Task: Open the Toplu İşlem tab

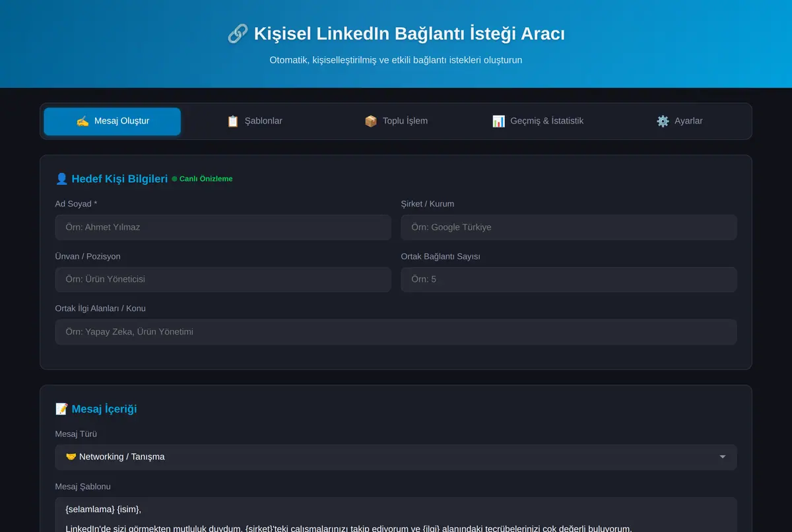Action: (396, 121)
